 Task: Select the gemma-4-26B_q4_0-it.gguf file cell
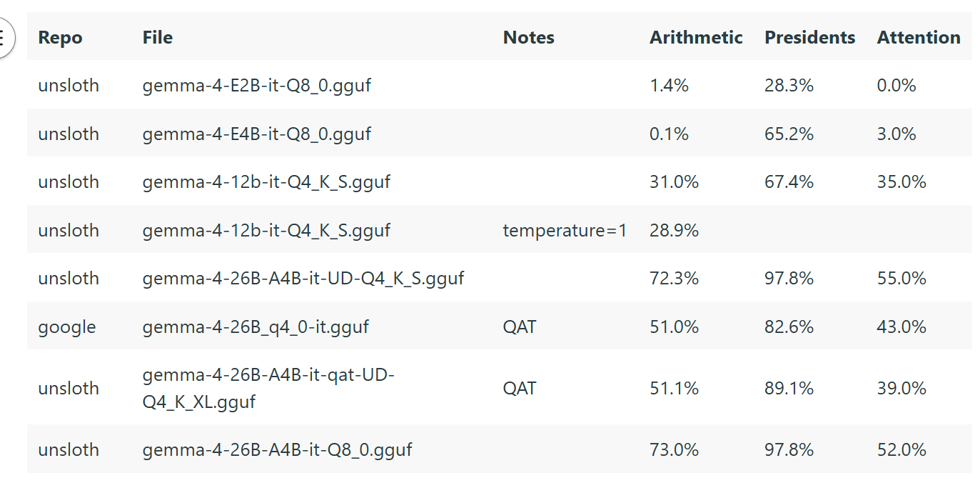click(256, 327)
